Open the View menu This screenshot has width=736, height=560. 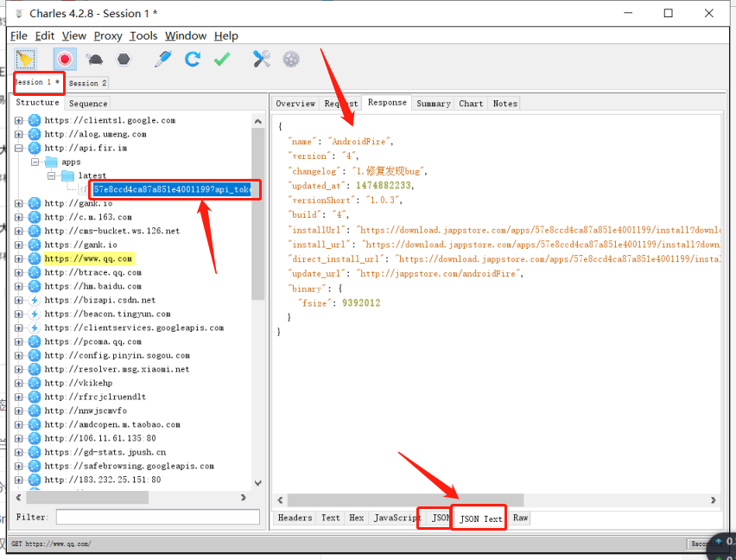coord(74,35)
